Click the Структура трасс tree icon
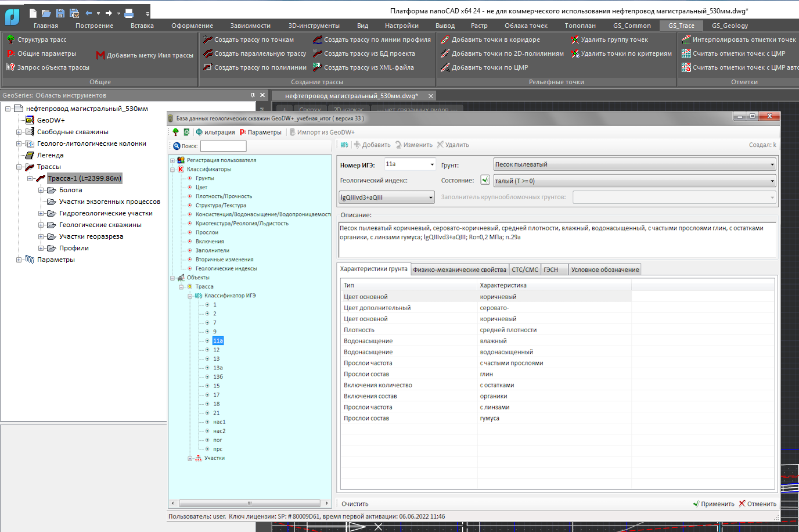Viewport: 799px width, 532px height. [10, 39]
